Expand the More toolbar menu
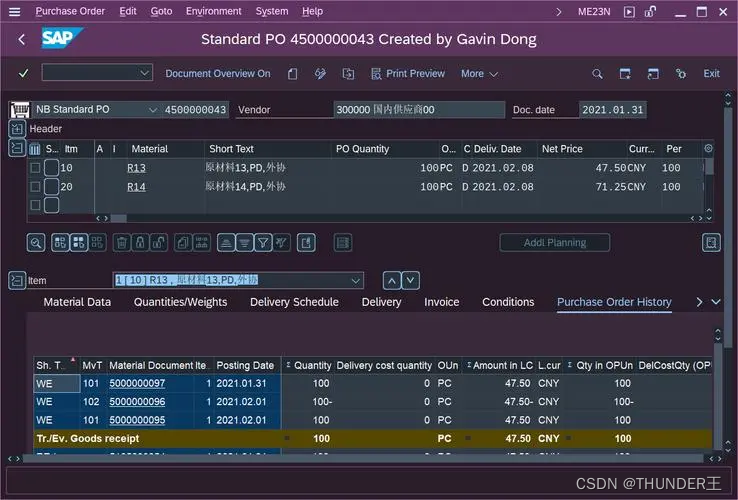Image resolution: width=738 pixels, height=500 pixels. [479, 74]
